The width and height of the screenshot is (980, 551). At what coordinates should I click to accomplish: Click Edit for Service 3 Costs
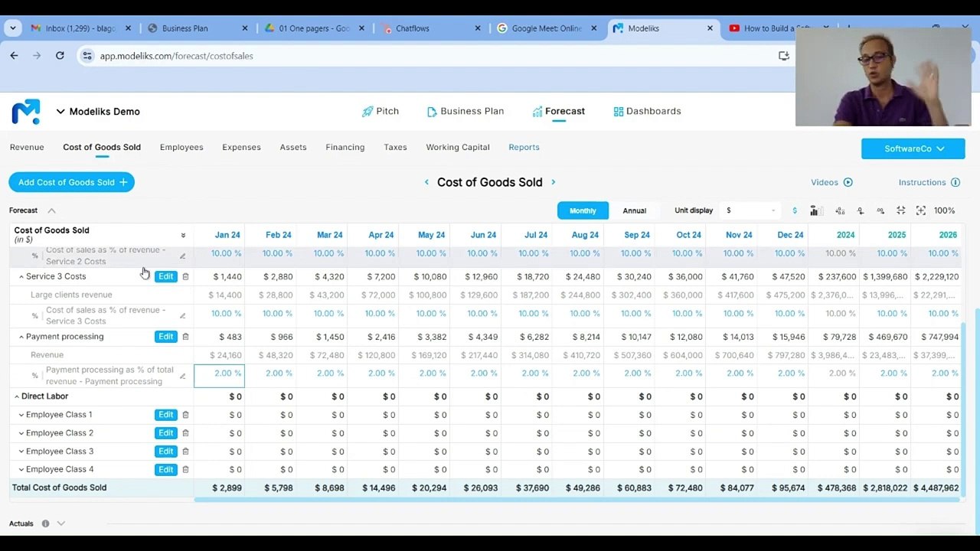click(x=165, y=276)
